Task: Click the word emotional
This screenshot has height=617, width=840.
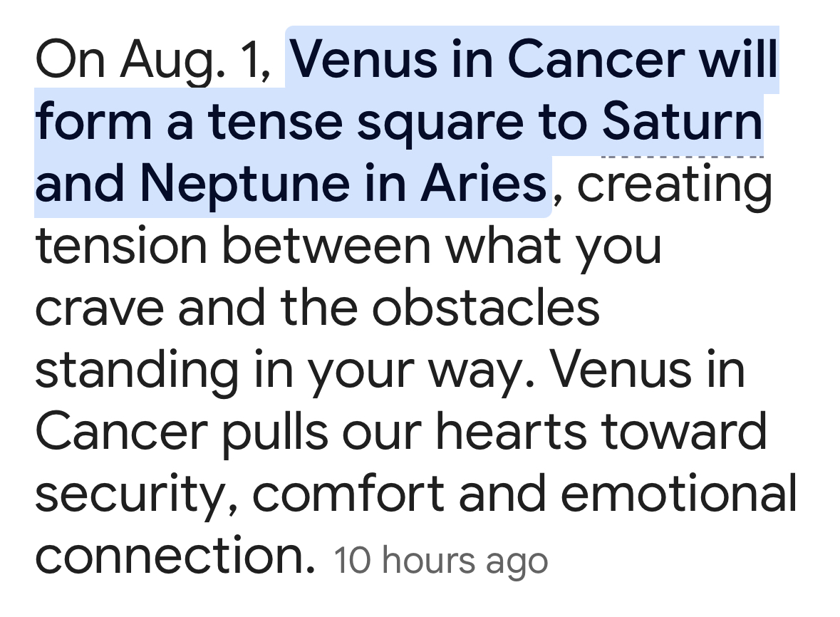Action: click(680, 492)
